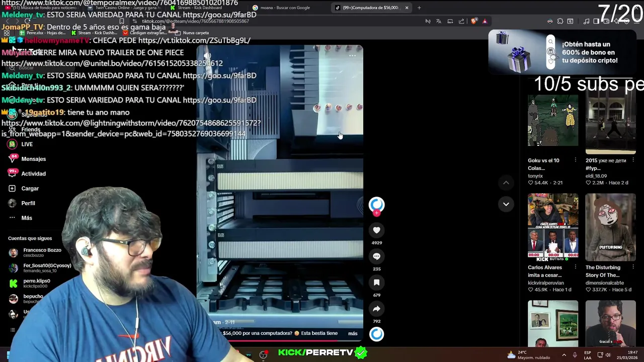Open bepucho followed account
The width and height of the screenshot is (644, 362).
pyautogui.click(x=26, y=299)
